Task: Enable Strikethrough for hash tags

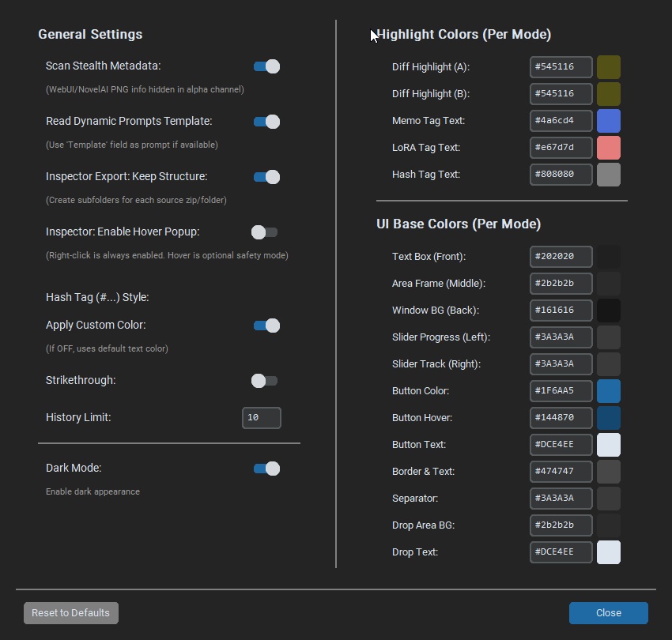Action: point(264,381)
